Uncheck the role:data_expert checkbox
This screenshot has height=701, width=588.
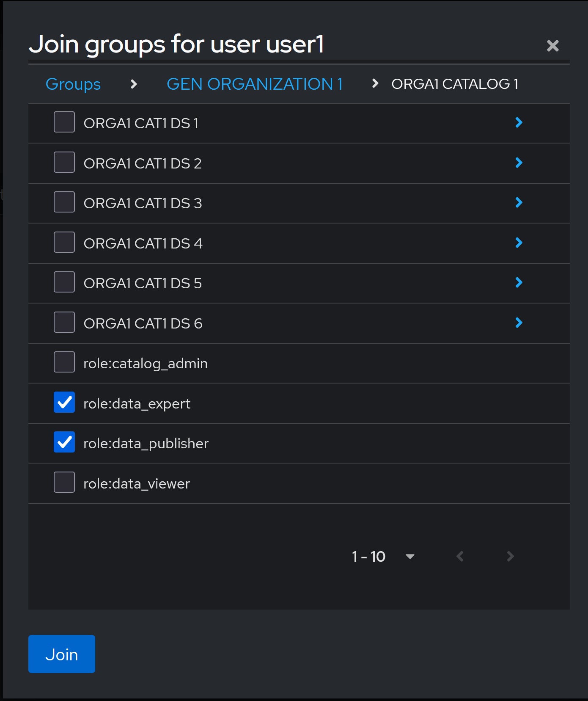(64, 402)
